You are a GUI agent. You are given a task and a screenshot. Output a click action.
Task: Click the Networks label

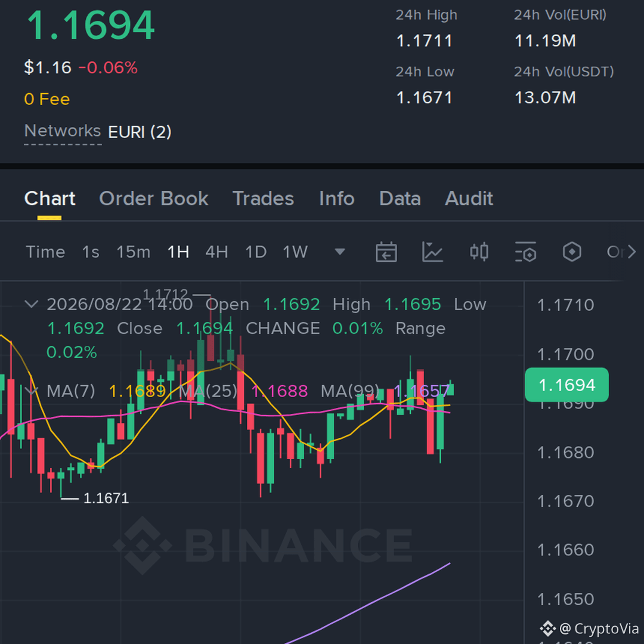pos(63,131)
